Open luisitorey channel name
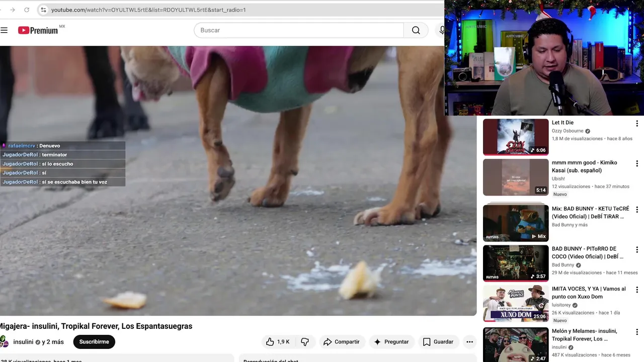This screenshot has width=644, height=362. (x=561, y=305)
